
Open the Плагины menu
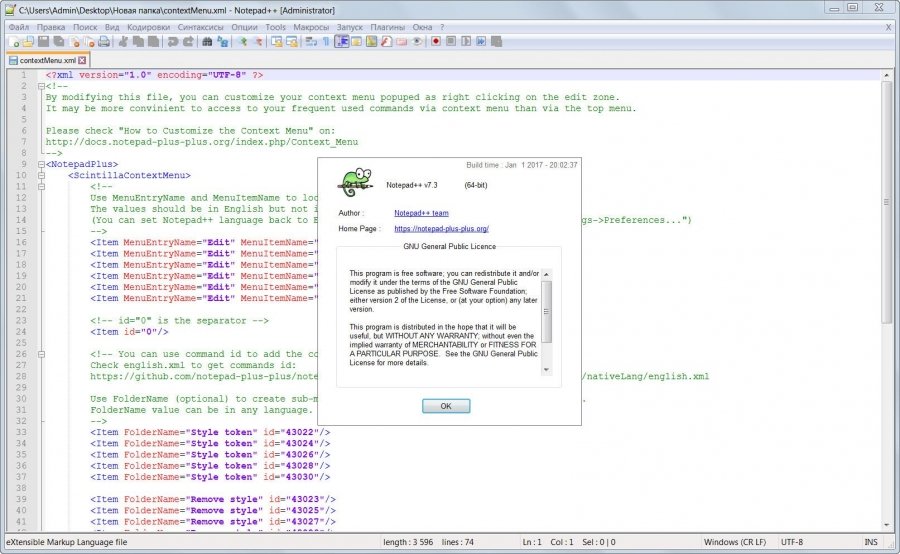(387, 27)
